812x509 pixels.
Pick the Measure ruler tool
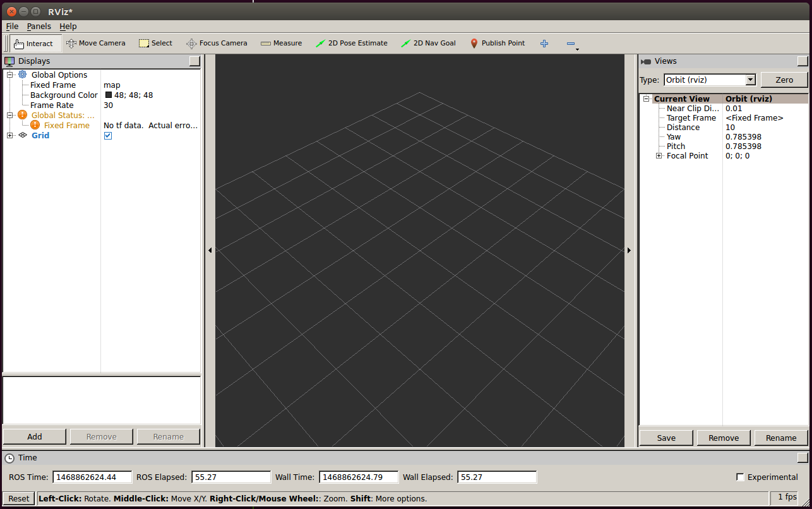tap(281, 44)
